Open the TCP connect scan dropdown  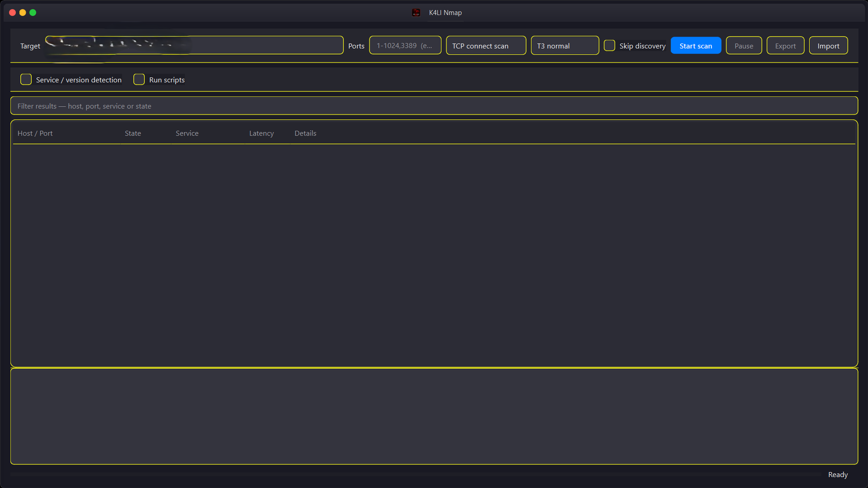[486, 46]
